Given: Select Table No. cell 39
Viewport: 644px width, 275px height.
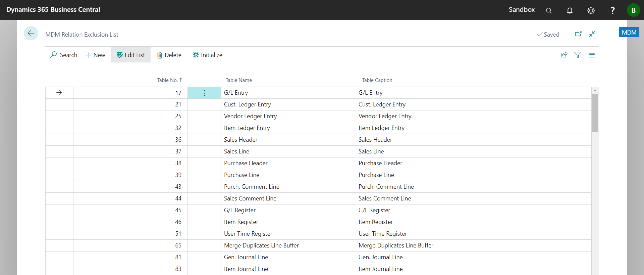Looking at the screenshot, I should click(130, 175).
